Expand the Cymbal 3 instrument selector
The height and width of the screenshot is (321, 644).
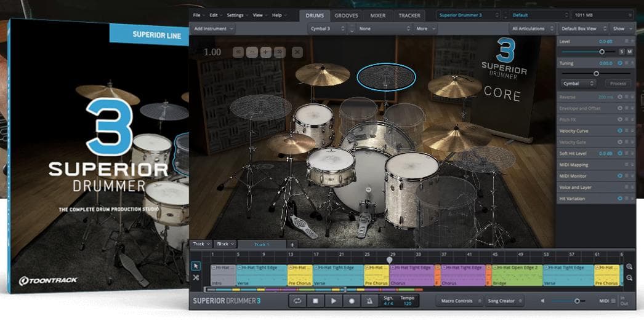pyautogui.click(x=327, y=28)
